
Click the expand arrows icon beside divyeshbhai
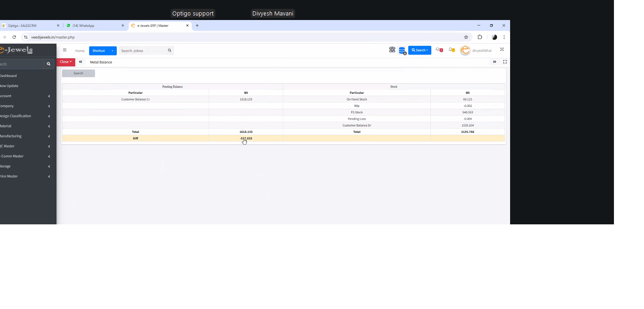point(502,50)
